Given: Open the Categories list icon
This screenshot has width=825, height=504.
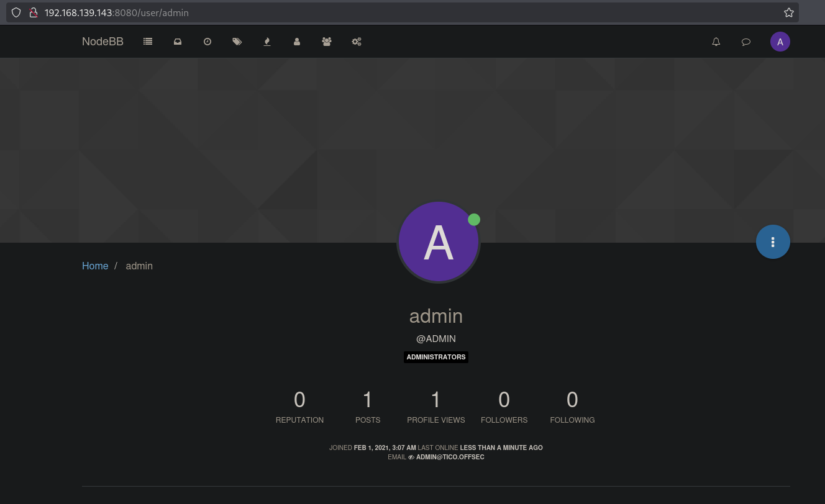Looking at the screenshot, I should click(x=148, y=42).
